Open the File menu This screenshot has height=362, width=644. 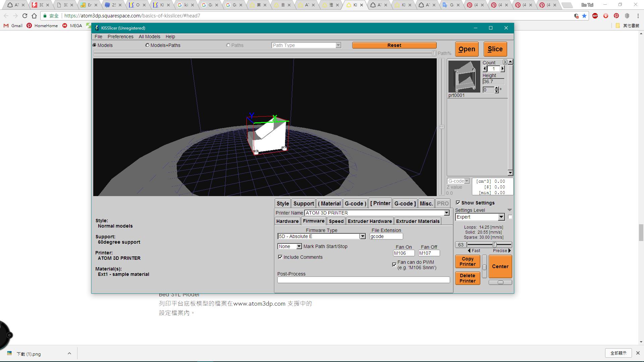click(98, 37)
